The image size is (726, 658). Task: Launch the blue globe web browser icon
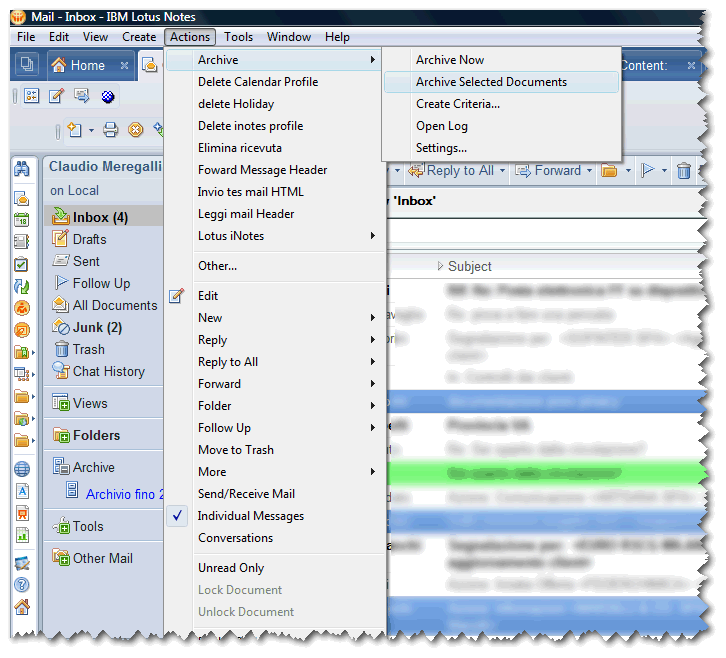(x=22, y=469)
